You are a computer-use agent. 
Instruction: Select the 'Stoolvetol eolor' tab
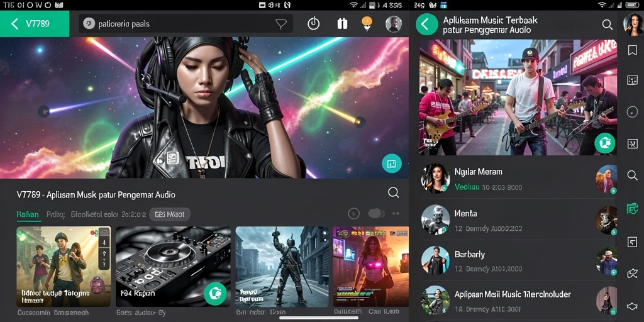point(94,214)
